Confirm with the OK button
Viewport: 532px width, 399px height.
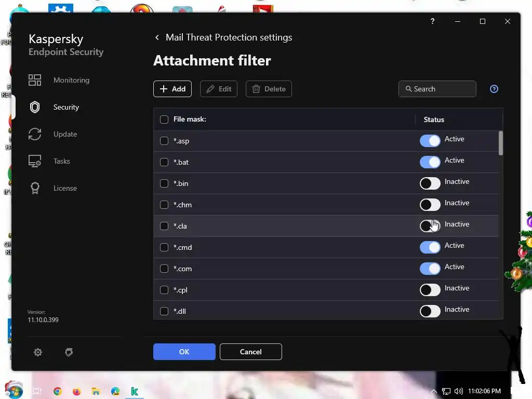click(184, 352)
